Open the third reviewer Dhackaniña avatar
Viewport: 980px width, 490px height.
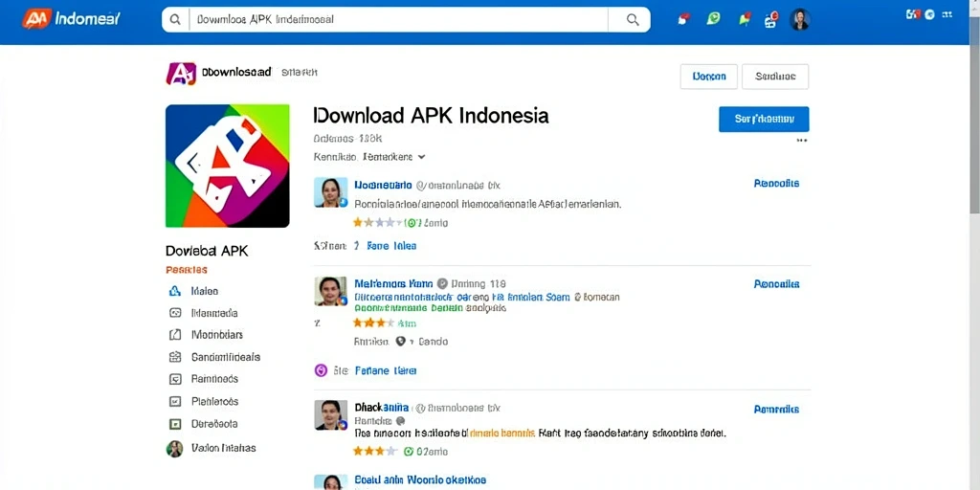pyautogui.click(x=330, y=415)
